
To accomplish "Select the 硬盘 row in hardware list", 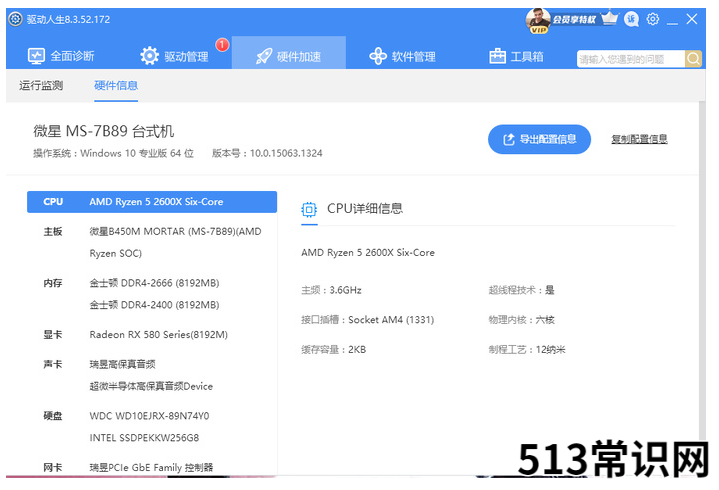I will pos(152,427).
